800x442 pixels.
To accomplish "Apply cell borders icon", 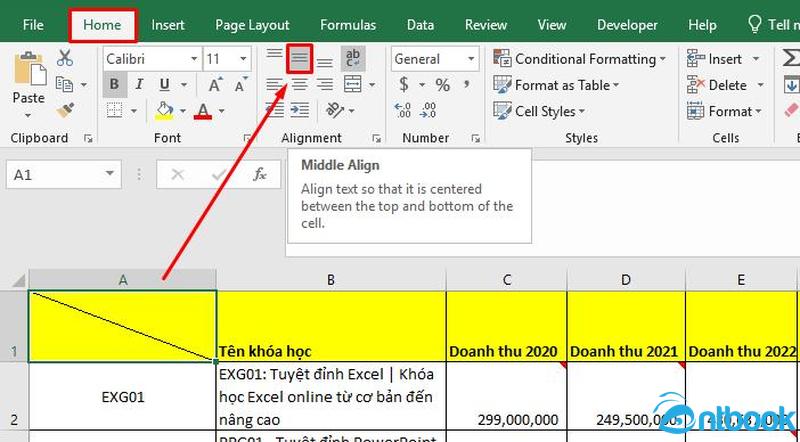I will (x=114, y=110).
